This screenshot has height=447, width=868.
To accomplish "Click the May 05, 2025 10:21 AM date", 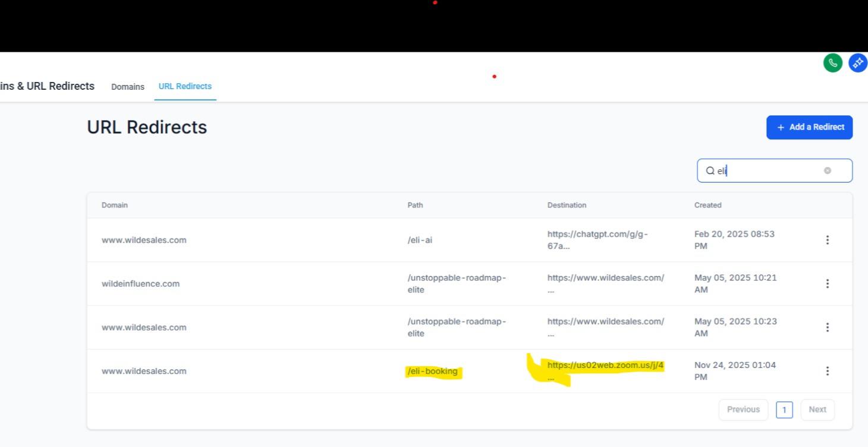I will (x=735, y=284).
